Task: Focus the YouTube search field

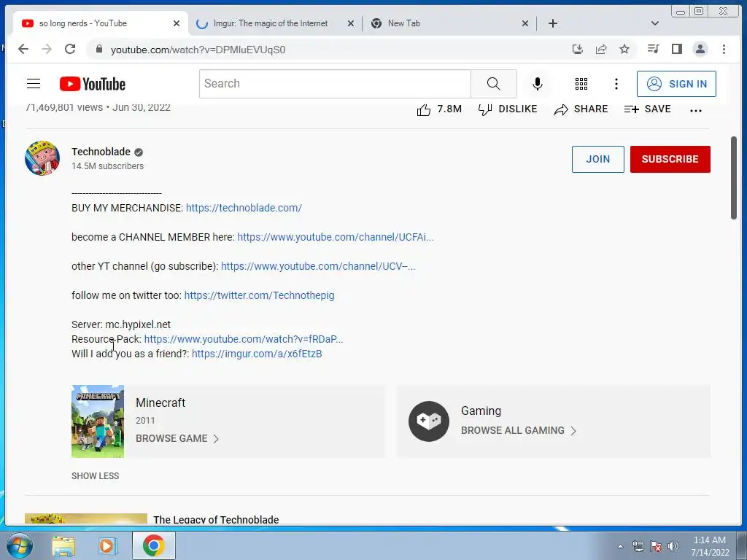Action: tap(335, 84)
